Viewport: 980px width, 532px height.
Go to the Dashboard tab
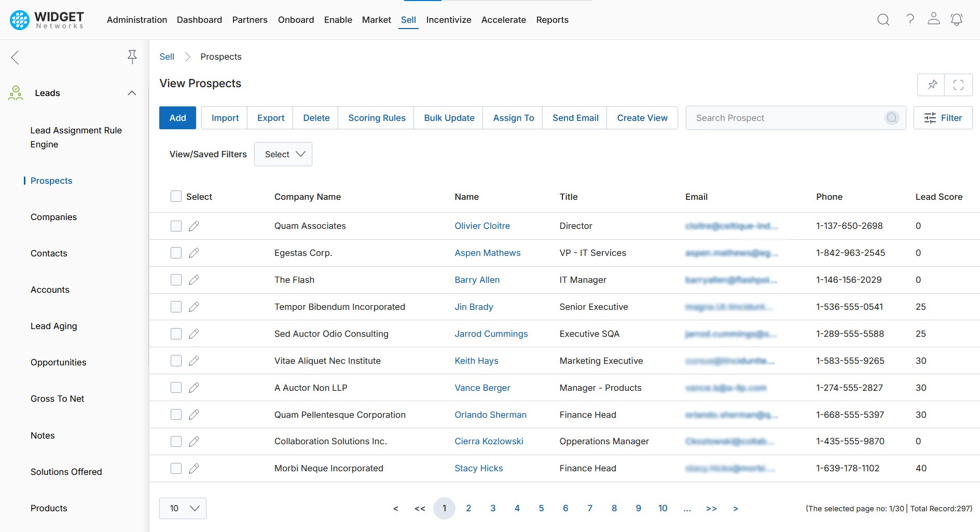199,20
